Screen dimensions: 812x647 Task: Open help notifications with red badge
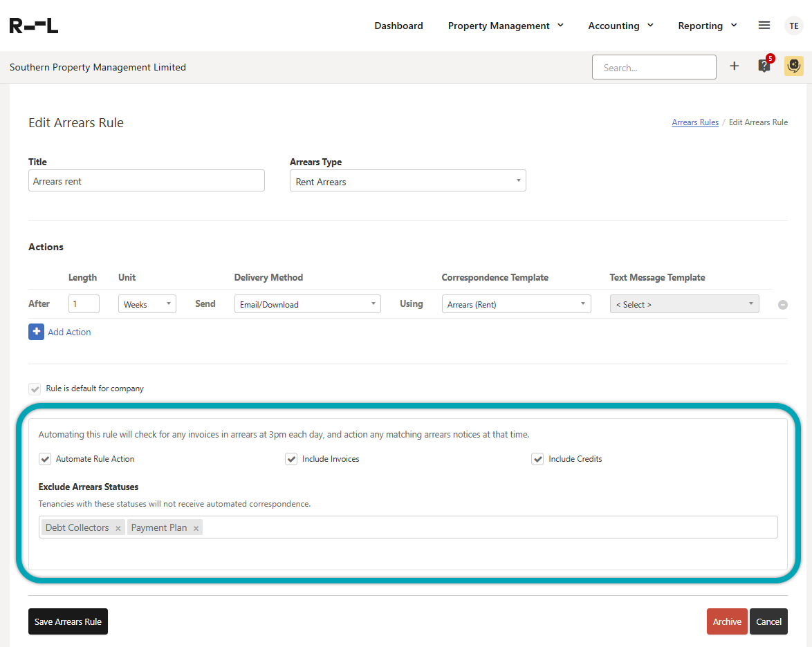[x=764, y=66]
